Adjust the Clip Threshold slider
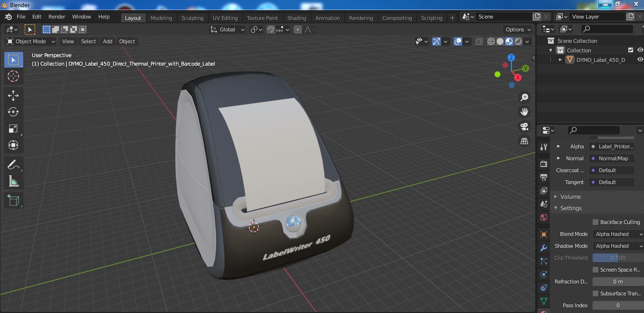 618,258
